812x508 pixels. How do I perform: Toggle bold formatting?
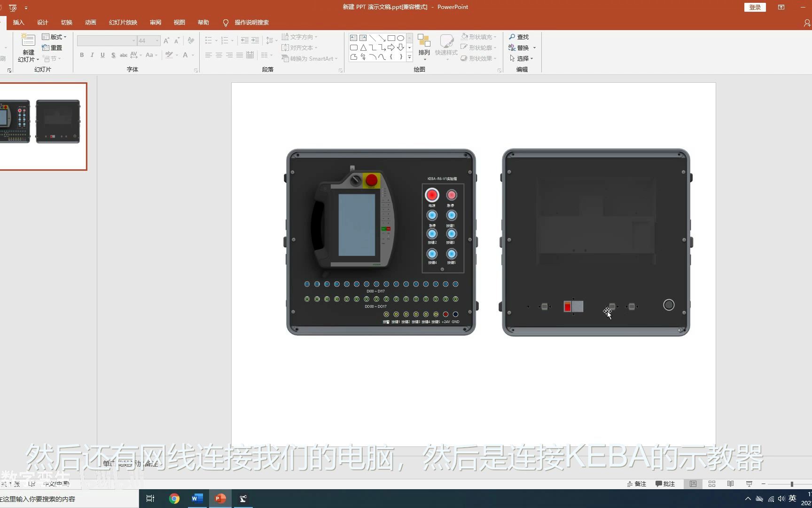[x=82, y=55]
